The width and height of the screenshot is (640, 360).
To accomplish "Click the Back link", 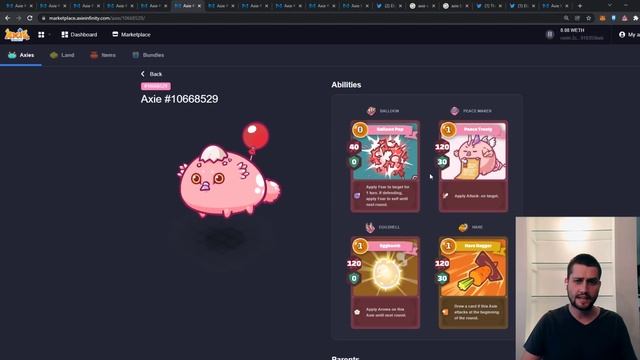I will tap(151, 74).
